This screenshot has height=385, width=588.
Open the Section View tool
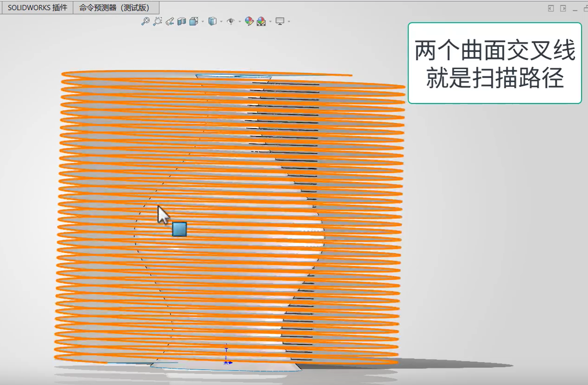tap(181, 22)
